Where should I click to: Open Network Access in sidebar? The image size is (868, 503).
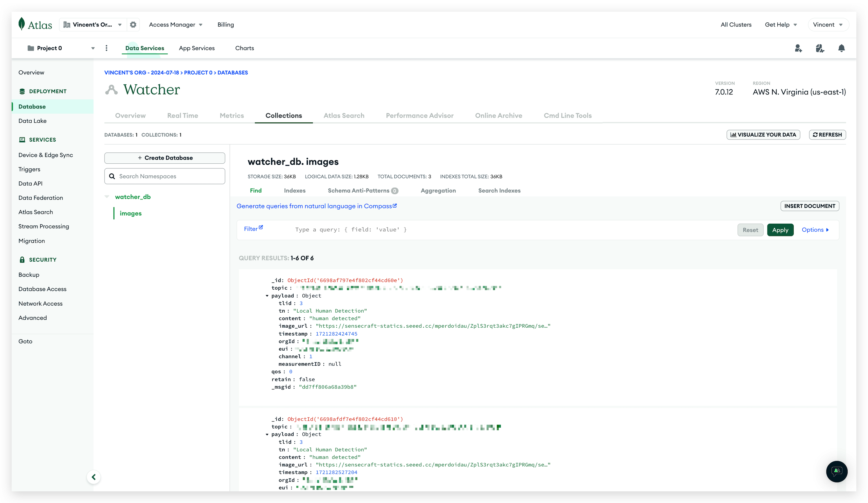coord(40,303)
